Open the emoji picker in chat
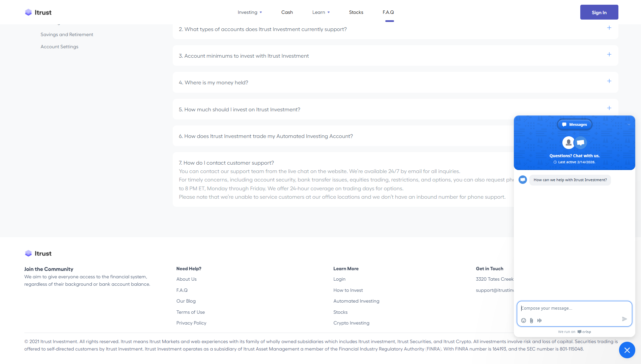The width and height of the screenshot is (641, 364). pyautogui.click(x=524, y=320)
